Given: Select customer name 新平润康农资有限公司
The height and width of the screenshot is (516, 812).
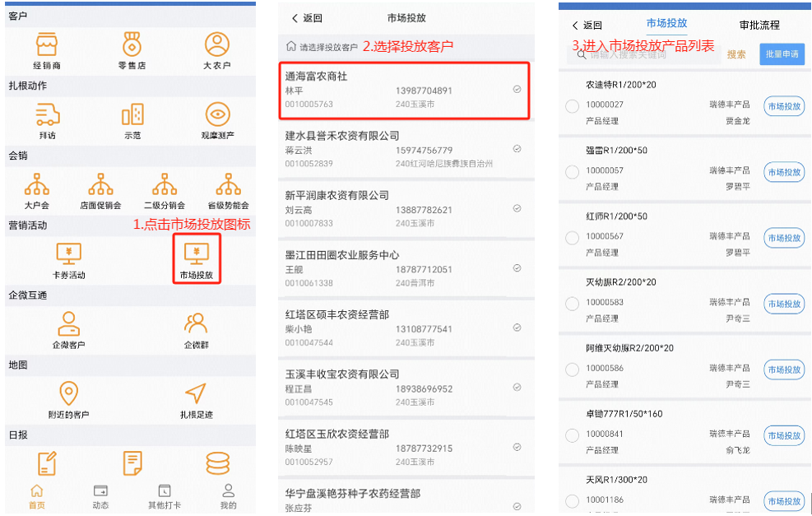Looking at the screenshot, I should [x=336, y=195].
